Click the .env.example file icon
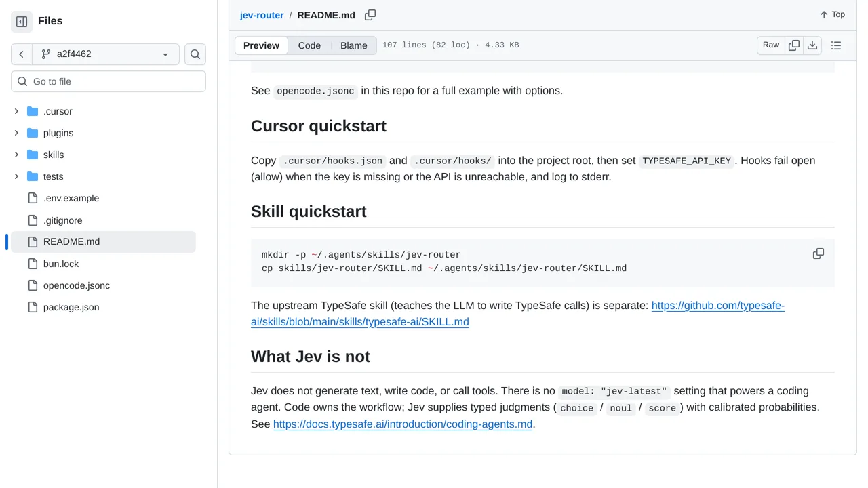 (33, 198)
